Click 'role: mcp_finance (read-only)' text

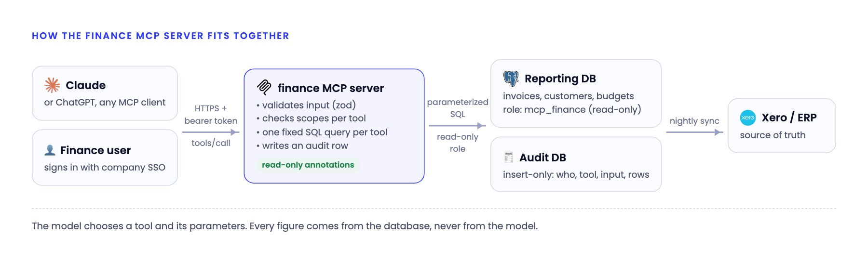tap(572, 110)
